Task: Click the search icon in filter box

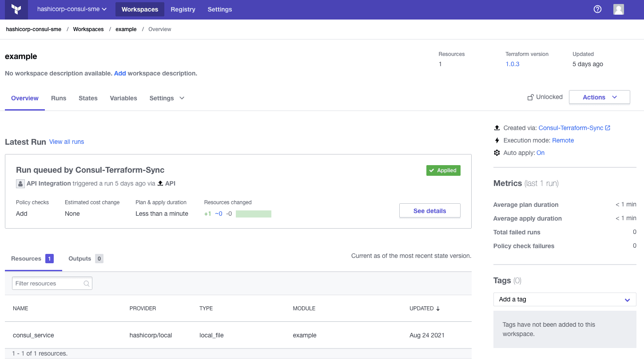Action: [x=87, y=284]
